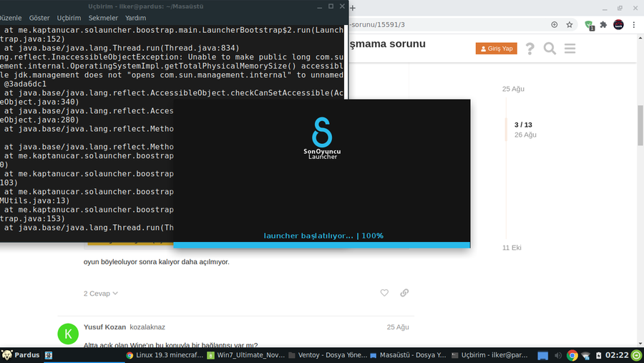The width and height of the screenshot is (644, 363).
Task: Like the post with the heart icon
Action: [x=384, y=293]
